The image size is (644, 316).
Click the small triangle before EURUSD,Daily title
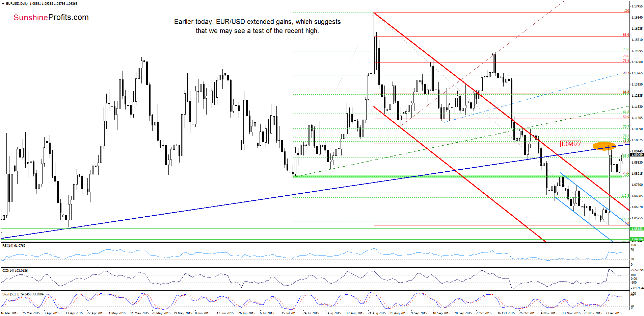coord(3,3)
